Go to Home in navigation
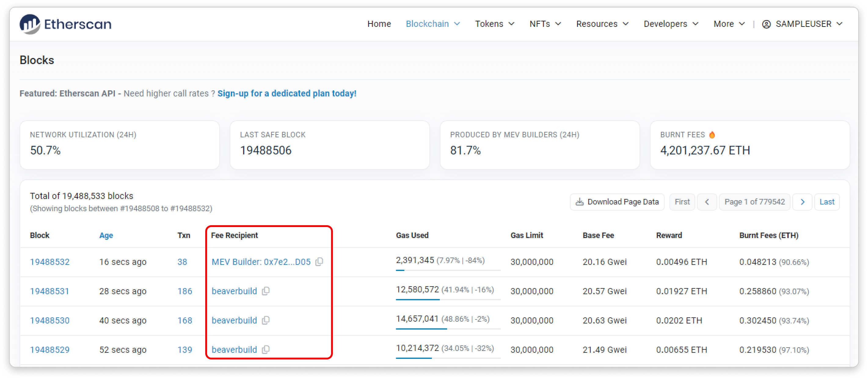868x379 pixels. click(379, 24)
